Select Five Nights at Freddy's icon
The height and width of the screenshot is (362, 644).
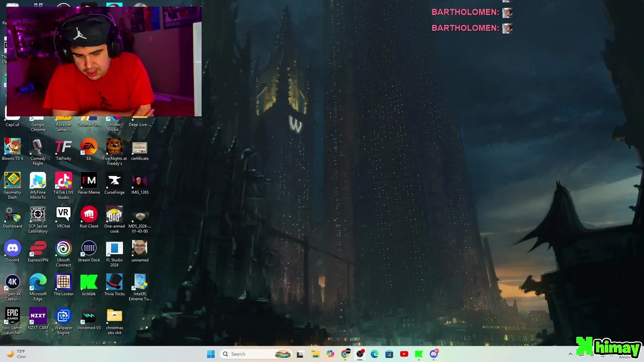point(114,153)
